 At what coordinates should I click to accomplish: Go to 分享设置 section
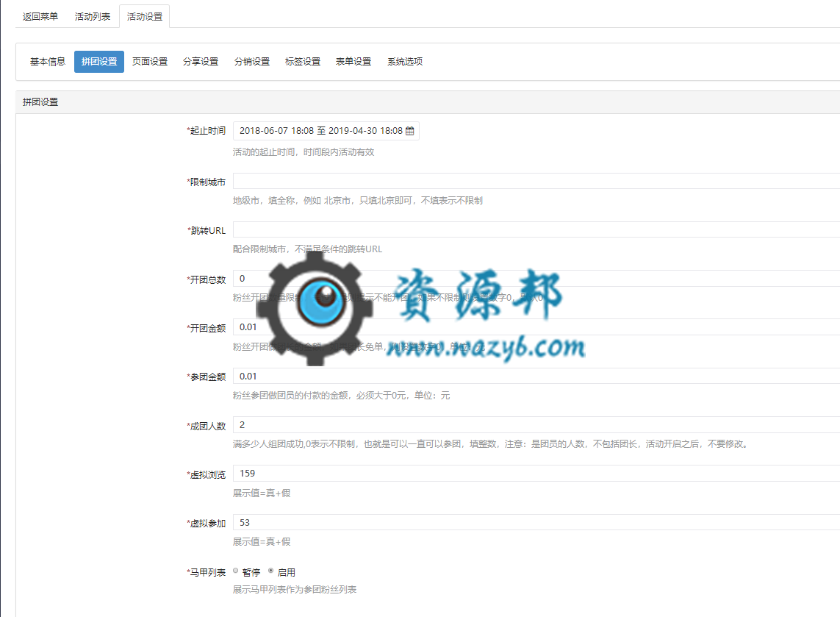201,62
